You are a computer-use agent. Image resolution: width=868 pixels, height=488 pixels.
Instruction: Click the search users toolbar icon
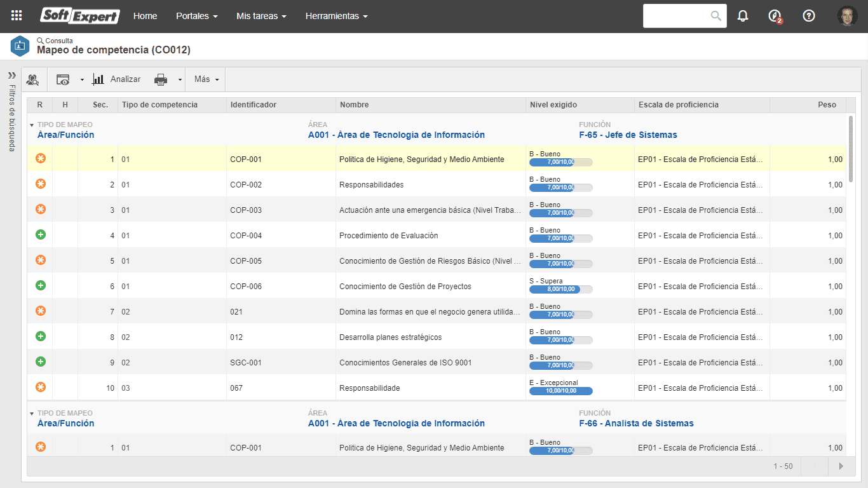point(32,79)
